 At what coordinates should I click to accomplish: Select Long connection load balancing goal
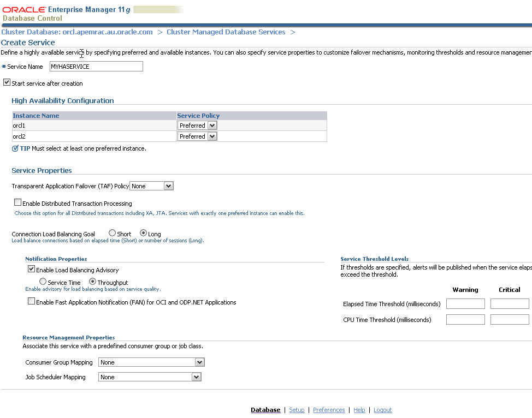coord(144,234)
